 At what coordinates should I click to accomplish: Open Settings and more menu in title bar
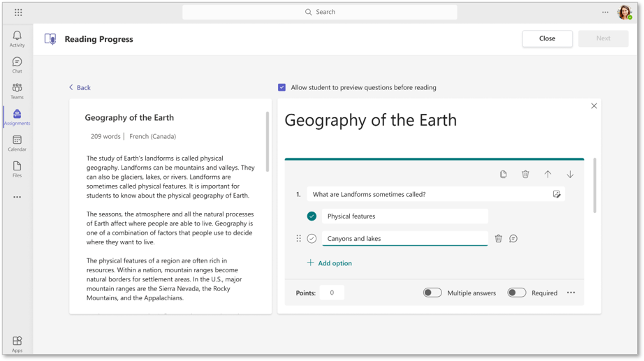[x=605, y=12]
